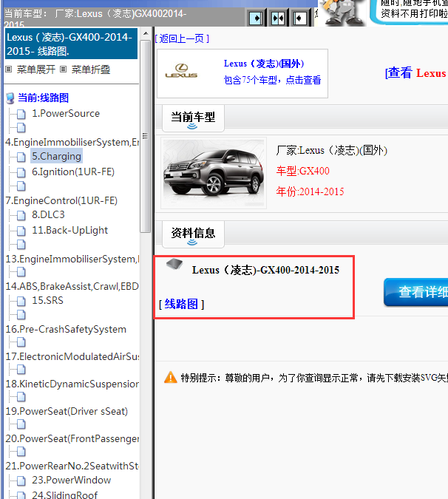Switch to the 当前车型 tab

tap(193, 118)
